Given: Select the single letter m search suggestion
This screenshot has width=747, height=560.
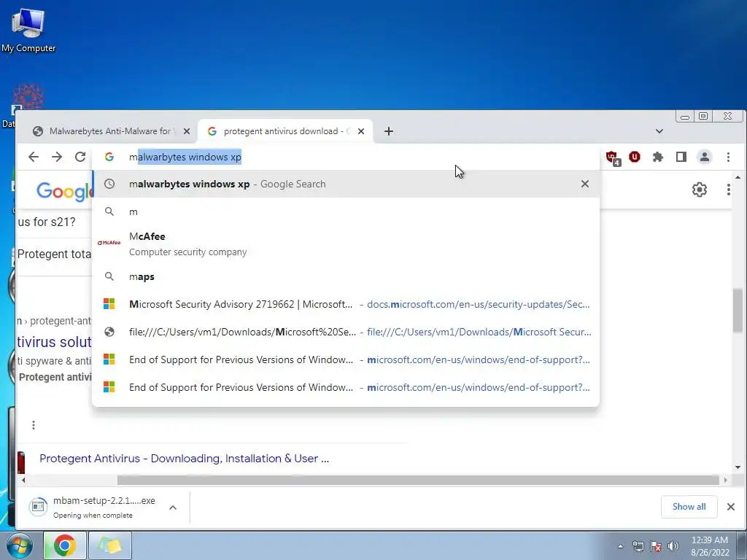Looking at the screenshot, I should click(x=346, y=211).
